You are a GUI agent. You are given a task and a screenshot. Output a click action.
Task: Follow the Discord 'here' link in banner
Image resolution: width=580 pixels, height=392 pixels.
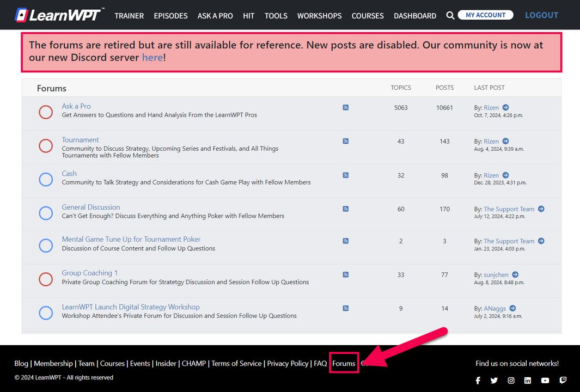[x=152, y=57]
